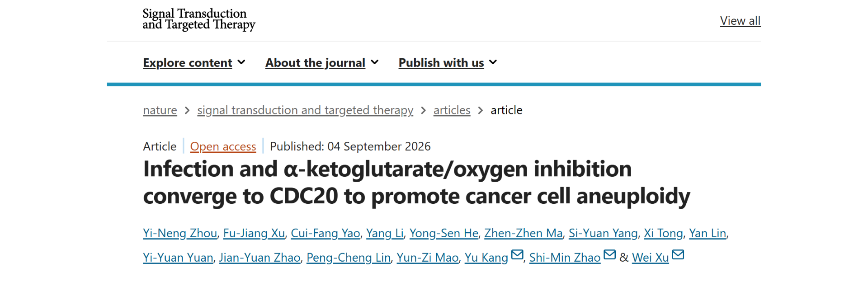This screenshot has width=868, height=282.
Task: Open the signal transduction and targeted therapy breadcrumb
Action: [x=305, y=110]
